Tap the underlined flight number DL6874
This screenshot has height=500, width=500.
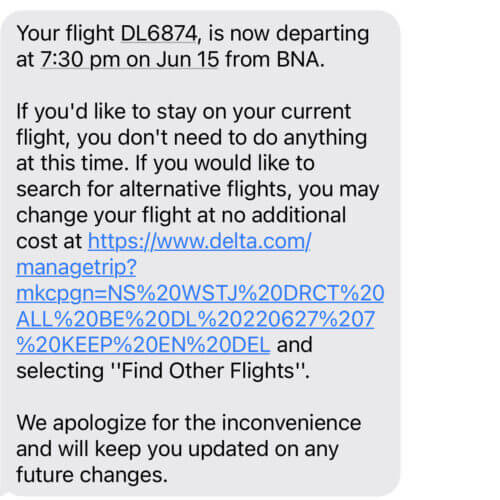coord(159,34)
